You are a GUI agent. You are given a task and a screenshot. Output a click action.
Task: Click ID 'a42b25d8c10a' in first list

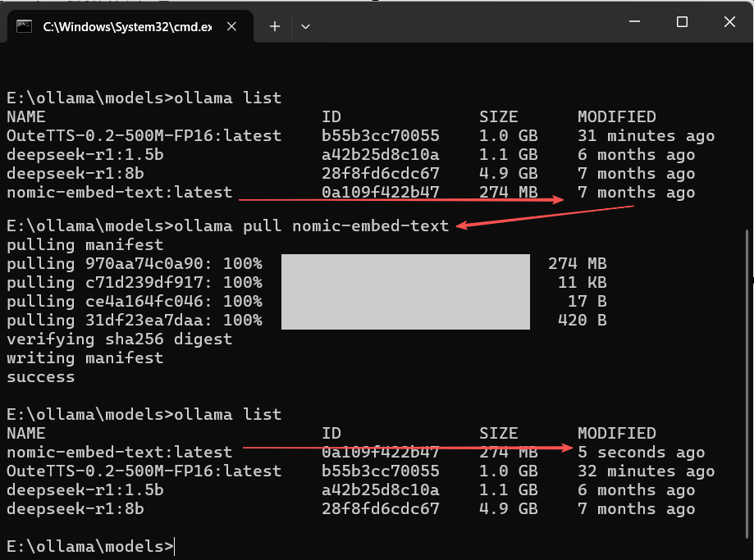point(381,155)
